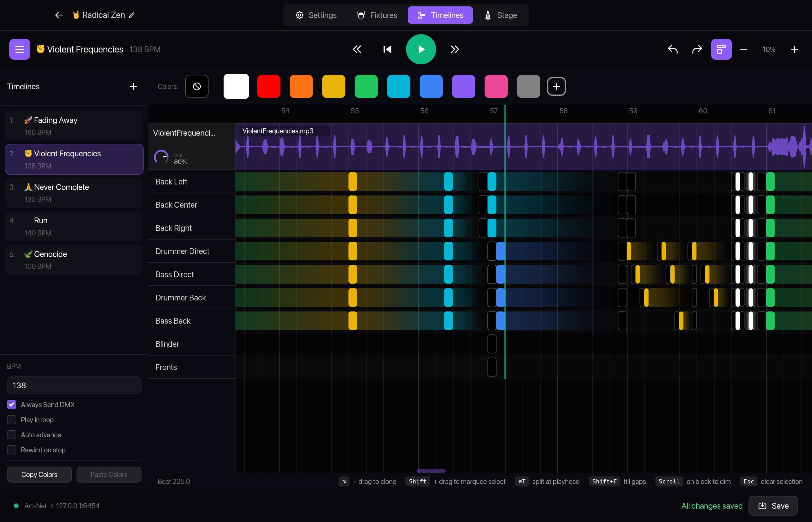812x522 pixels.
Task: Click the Blinder track's empty block
Action: point(492,344)
